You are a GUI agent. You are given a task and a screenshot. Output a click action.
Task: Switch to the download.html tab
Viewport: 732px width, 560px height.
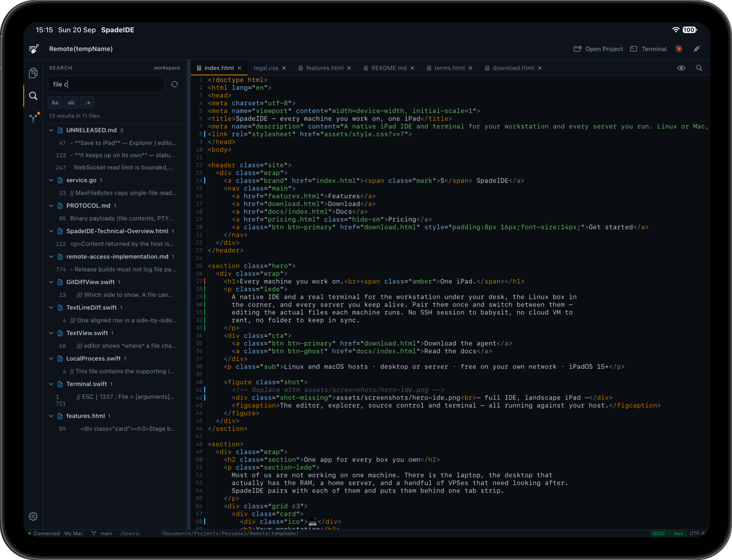point(513,68)
